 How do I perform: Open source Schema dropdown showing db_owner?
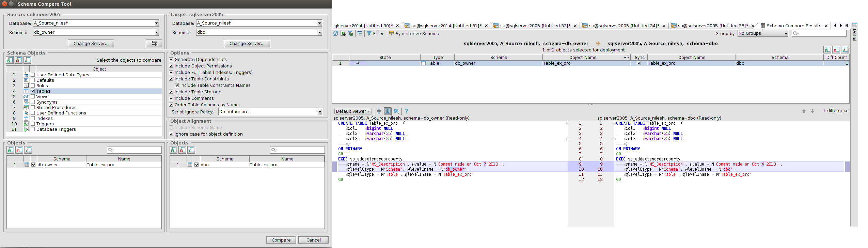(157, 32)
